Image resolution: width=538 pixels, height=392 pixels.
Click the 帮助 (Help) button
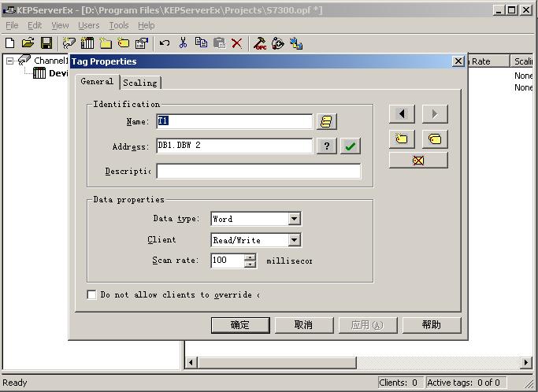click(x=432, y=325)
